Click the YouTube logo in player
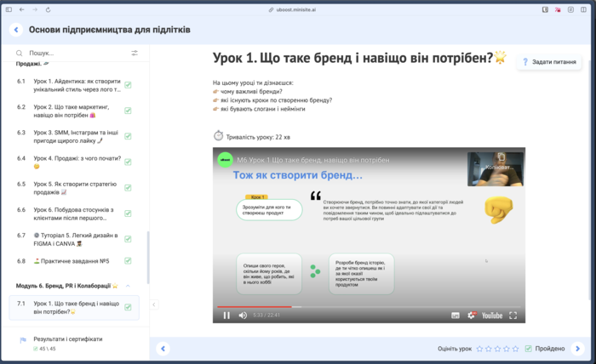Viewport: 596px width, 364px height. [x=491, y=316]
